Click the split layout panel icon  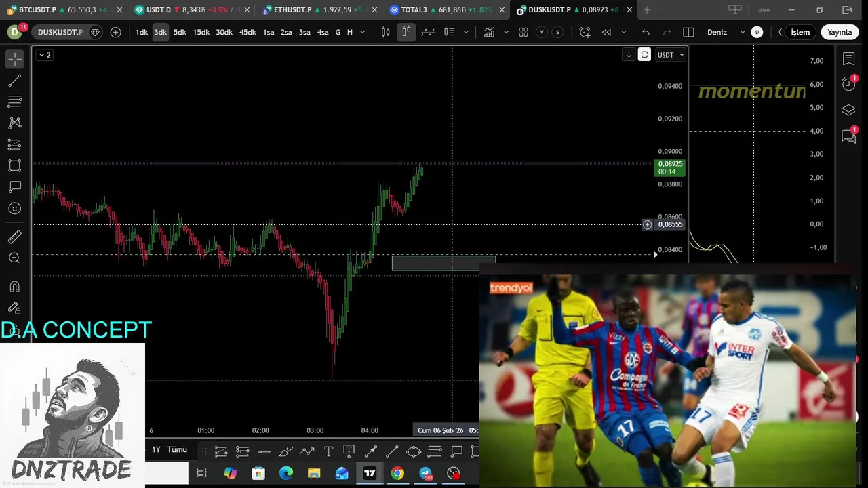(688, 32)
